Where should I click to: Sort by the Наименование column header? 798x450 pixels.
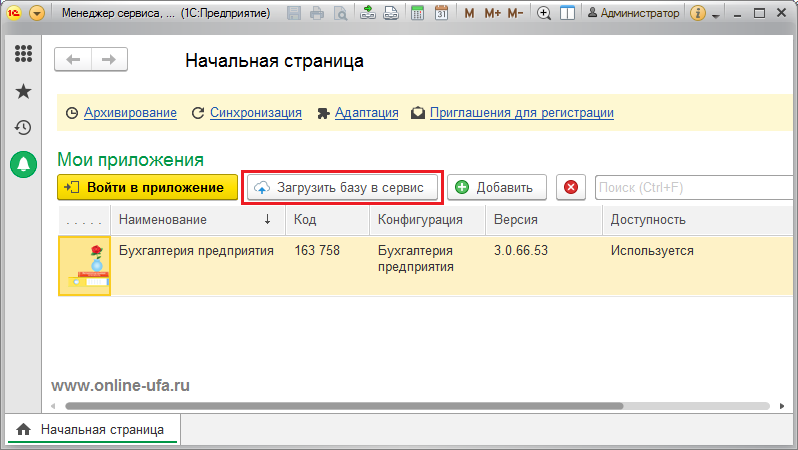[197, 220]
